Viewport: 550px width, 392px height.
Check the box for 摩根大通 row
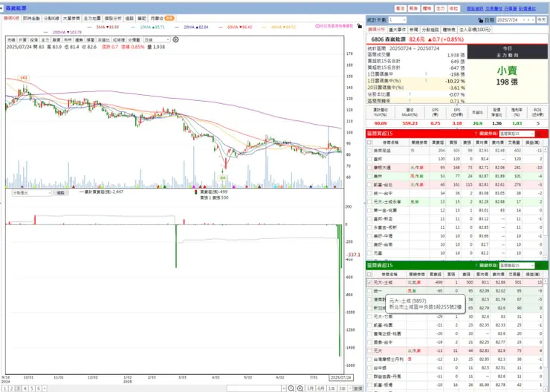coord(369,168)
